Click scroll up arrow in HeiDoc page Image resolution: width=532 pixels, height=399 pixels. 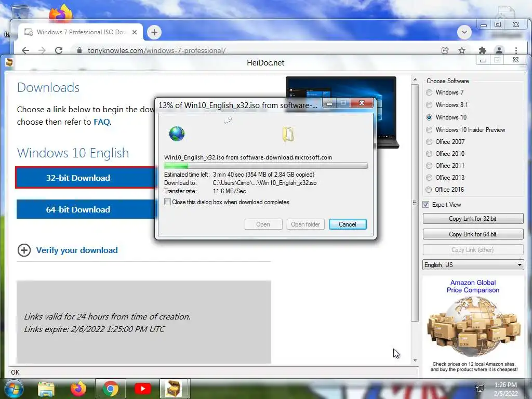(x=415, y=79)
